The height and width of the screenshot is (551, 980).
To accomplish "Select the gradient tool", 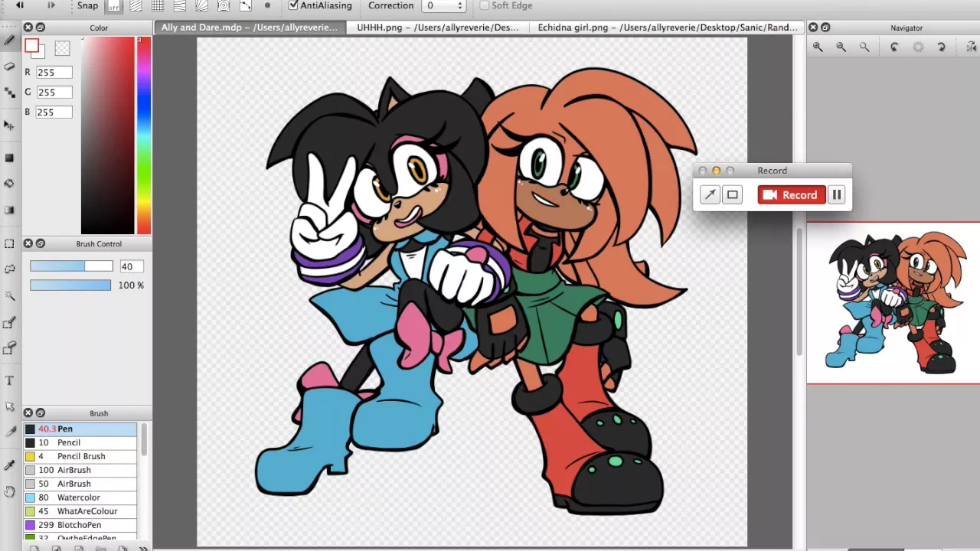I will tap(9, 210).
